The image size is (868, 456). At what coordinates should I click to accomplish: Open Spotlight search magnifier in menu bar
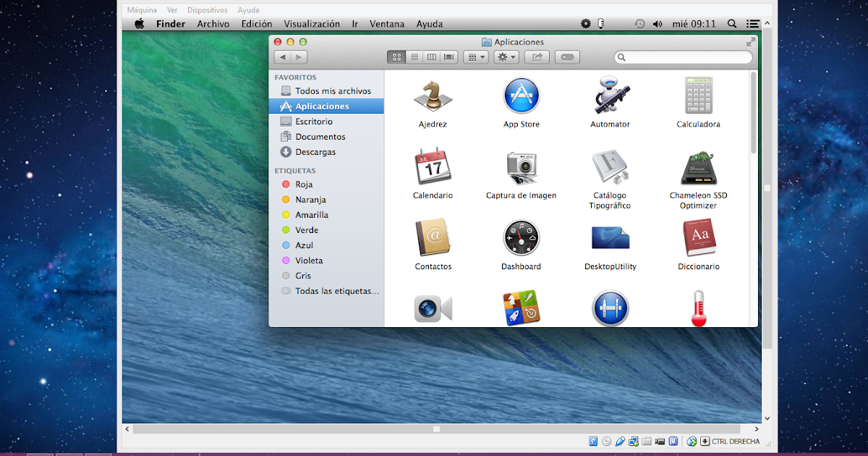pos(732,24)
